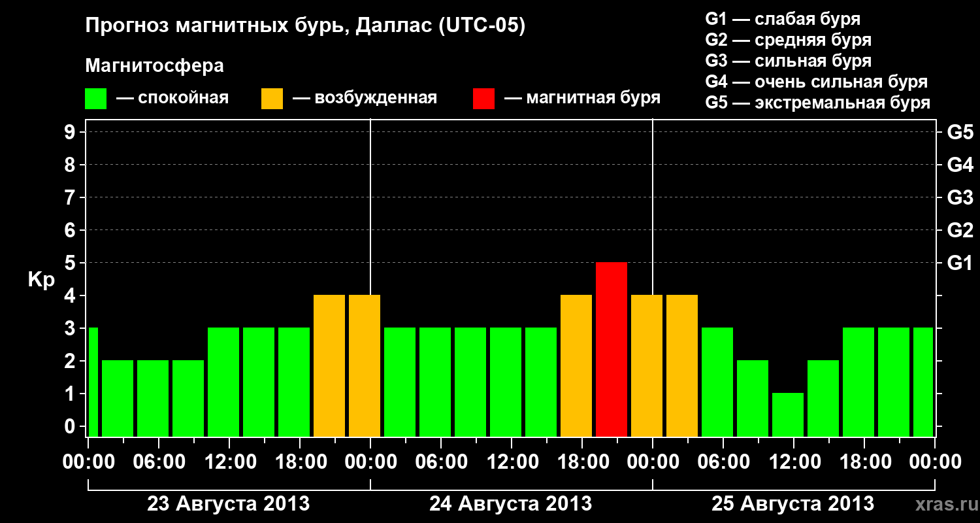980x523 pixels.
Task: Click the 'G5 — экстремальная буря' legend line
Action: pos(818,103)
